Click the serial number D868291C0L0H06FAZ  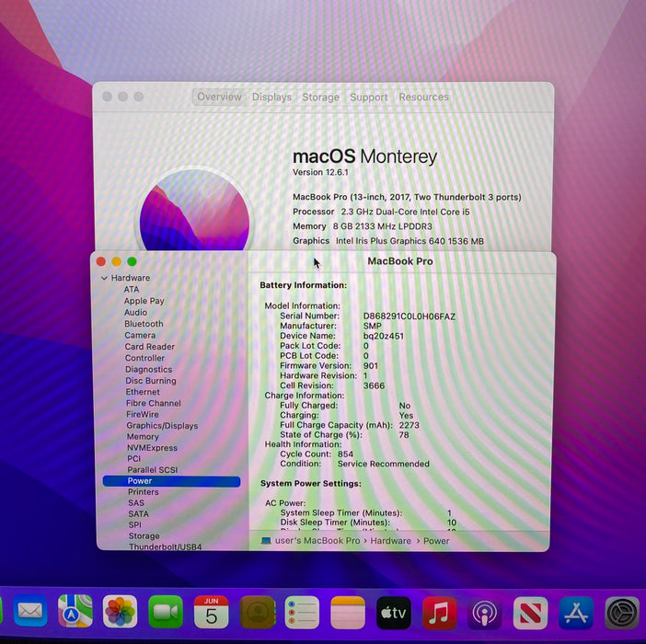(x=410, y=316)
